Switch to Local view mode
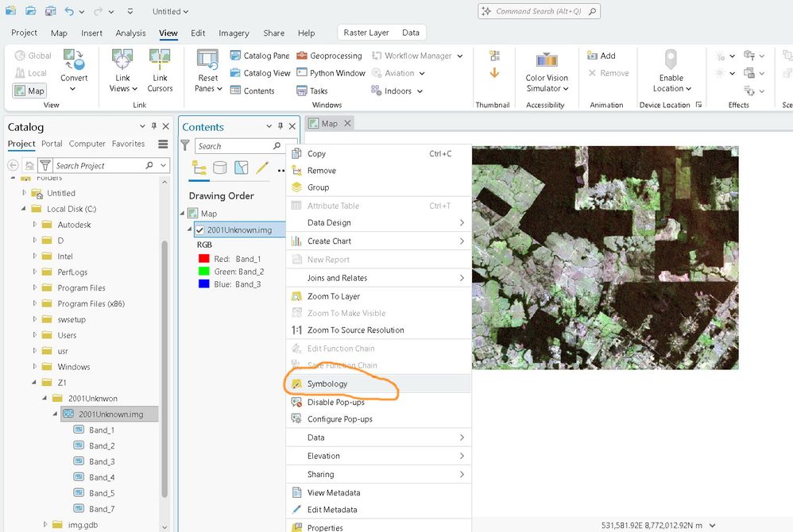Screen dimensions: 793x532 (31, 73)
